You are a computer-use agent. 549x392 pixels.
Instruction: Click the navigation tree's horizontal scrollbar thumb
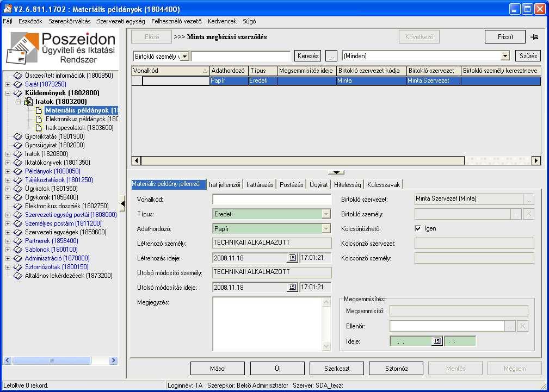[52, 360]
